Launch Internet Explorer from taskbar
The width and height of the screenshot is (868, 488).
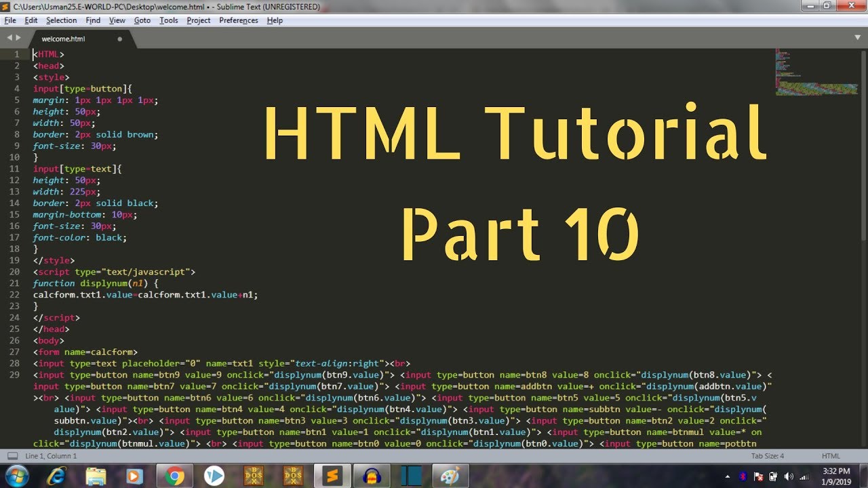tap(56, 476)
